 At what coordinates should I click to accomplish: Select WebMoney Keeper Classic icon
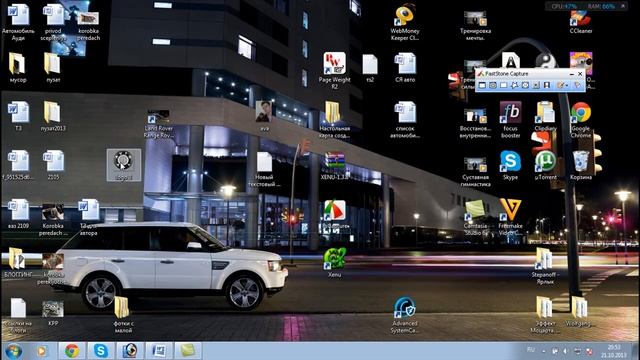pyautogui.click(x=405, y=22)
